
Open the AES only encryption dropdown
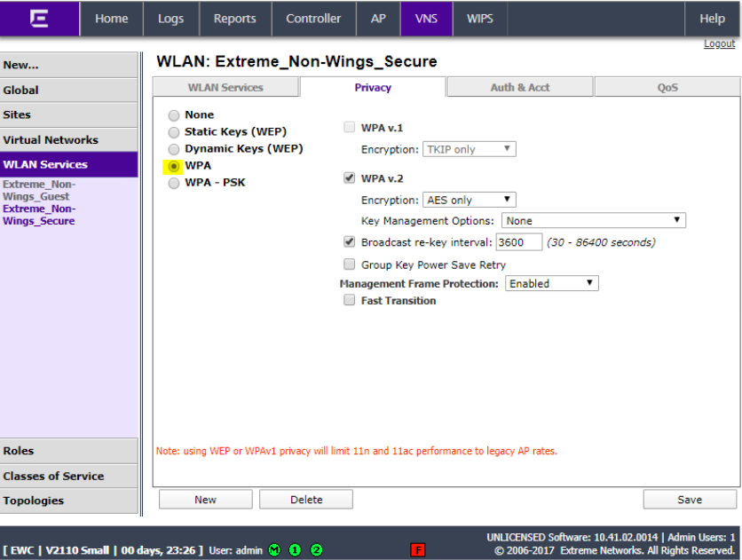[x=469, y=200]
